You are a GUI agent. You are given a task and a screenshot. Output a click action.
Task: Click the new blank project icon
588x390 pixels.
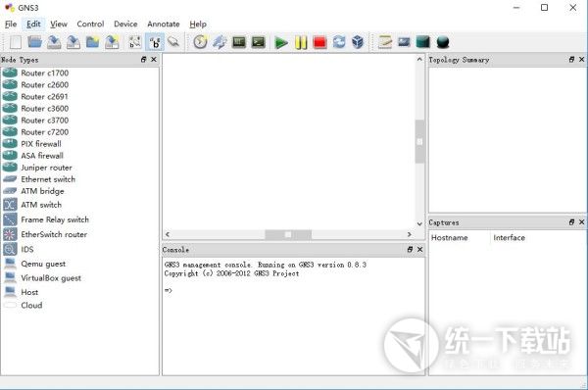point(16,42)
